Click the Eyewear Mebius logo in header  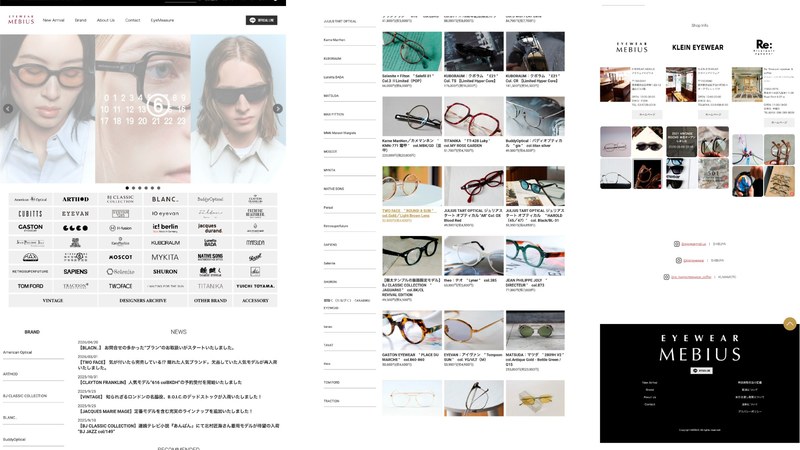(21, 20)
